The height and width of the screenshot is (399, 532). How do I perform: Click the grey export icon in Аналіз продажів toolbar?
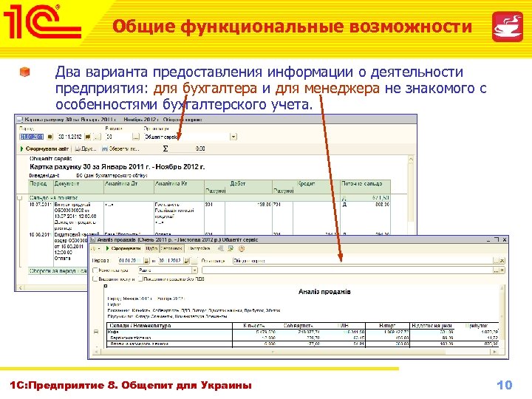(221, 249)
